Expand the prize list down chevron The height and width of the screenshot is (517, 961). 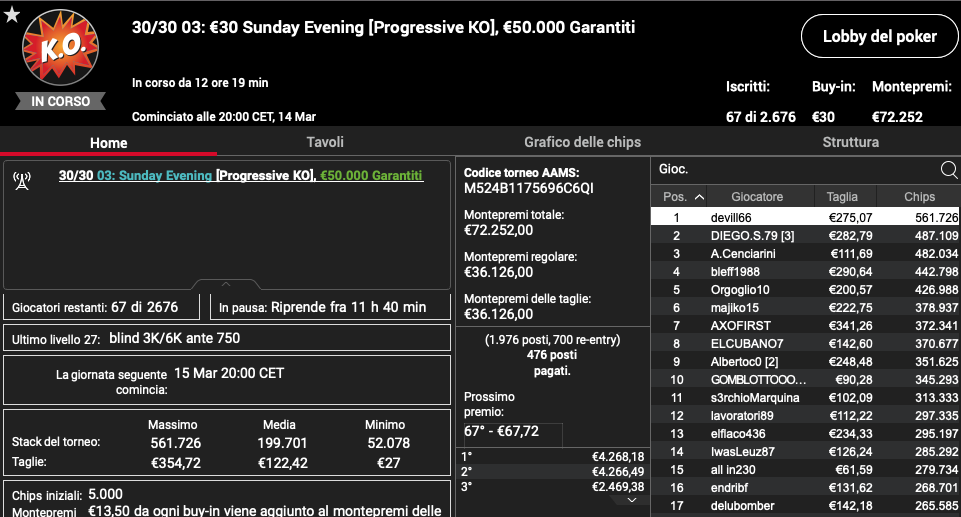pos(632,500)
